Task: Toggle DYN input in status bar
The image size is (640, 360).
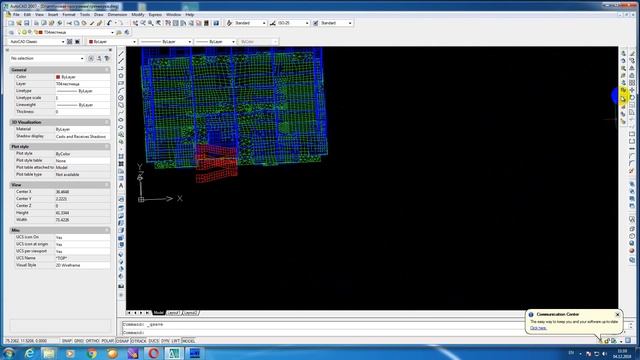Action: [165, 341]
